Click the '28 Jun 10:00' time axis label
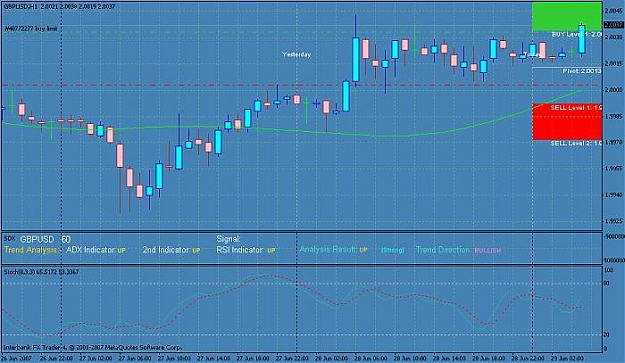This screenshot has height=363, width=625. 410,359
